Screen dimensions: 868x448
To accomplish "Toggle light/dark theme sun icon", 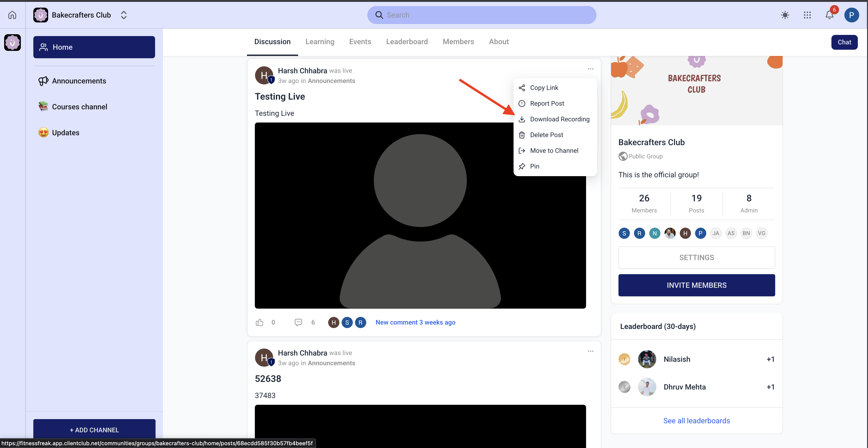I will click(x=785, y=15).
